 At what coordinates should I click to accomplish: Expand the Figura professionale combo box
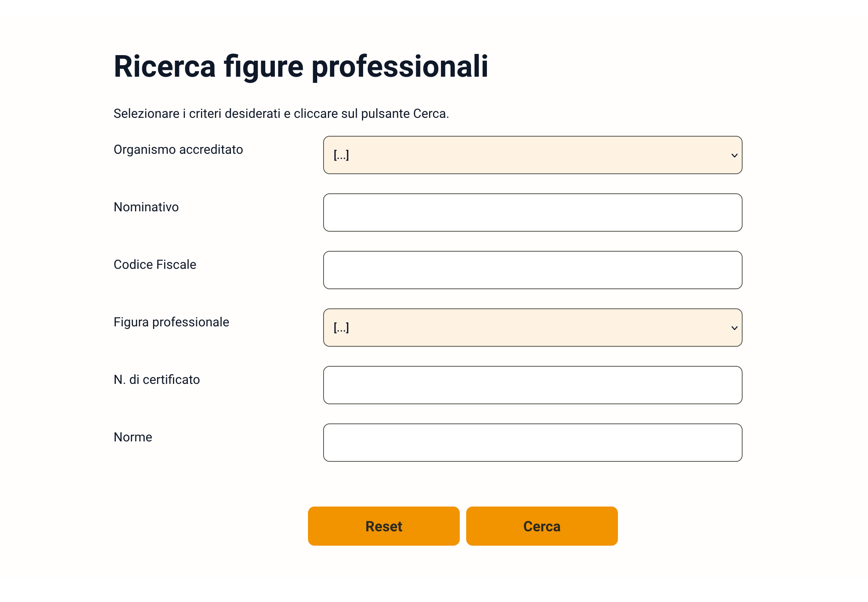point(532,328)
